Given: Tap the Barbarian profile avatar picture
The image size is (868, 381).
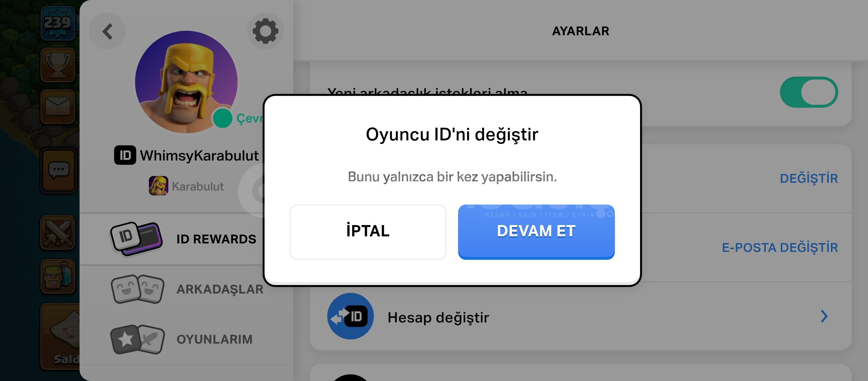Looking at the screenshot, I should pyautogui.click(x=186, y=82).
